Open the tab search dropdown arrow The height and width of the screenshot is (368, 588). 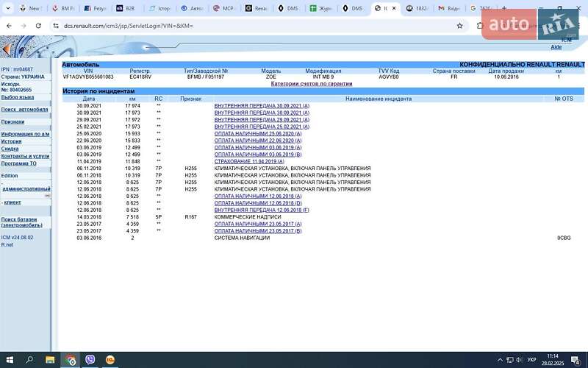coord(8,8)
